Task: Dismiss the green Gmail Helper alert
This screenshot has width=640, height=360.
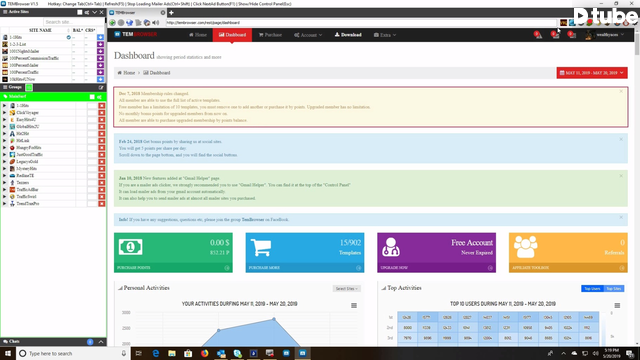Action: click(621, 176)
